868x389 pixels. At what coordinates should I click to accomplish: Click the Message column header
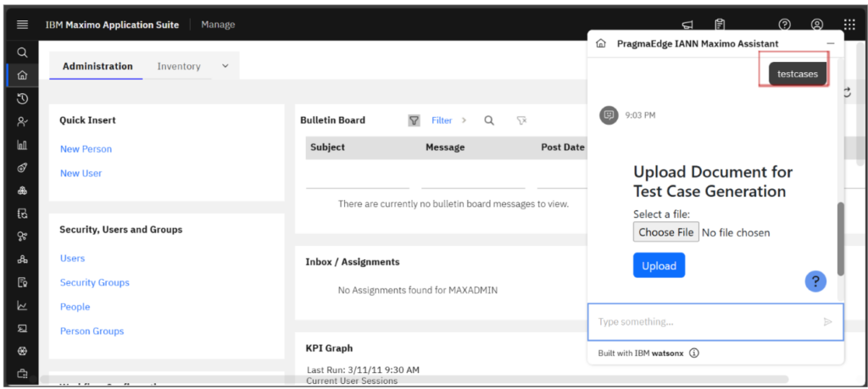point(445,147)
